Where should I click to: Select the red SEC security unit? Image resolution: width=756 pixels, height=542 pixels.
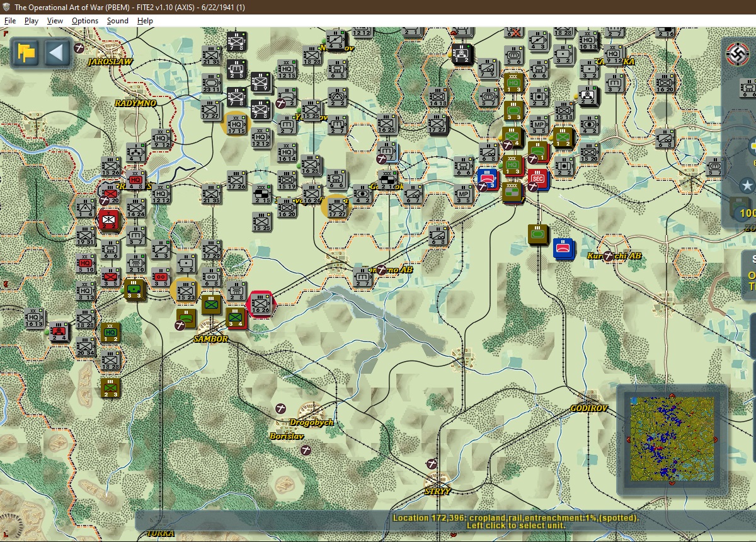pyautogui.click(x=538, y=179)
